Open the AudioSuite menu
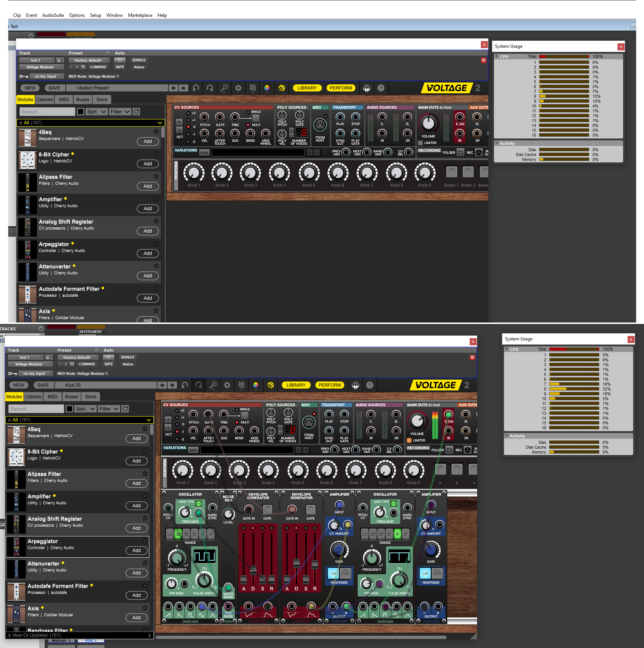This screenshot has width=644, height=648. (53, 15)
